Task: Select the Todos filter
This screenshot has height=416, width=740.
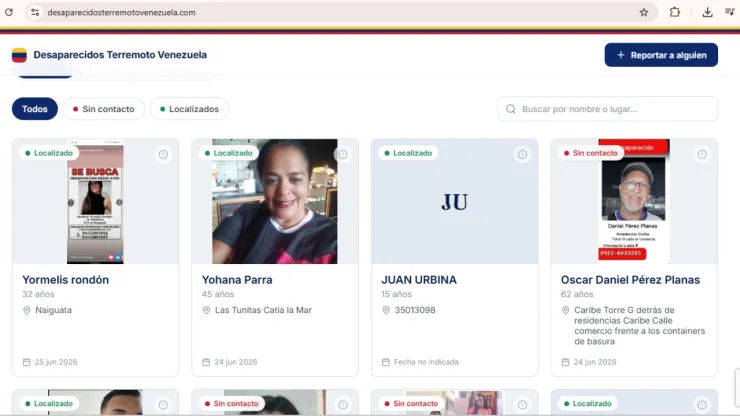Action: point(35,109)
